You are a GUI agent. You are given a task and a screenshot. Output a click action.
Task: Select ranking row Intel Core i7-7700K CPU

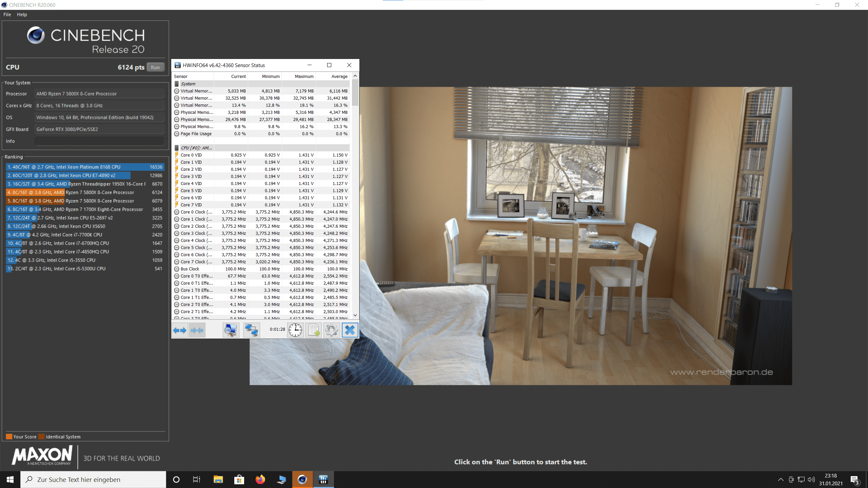(85, 235)
